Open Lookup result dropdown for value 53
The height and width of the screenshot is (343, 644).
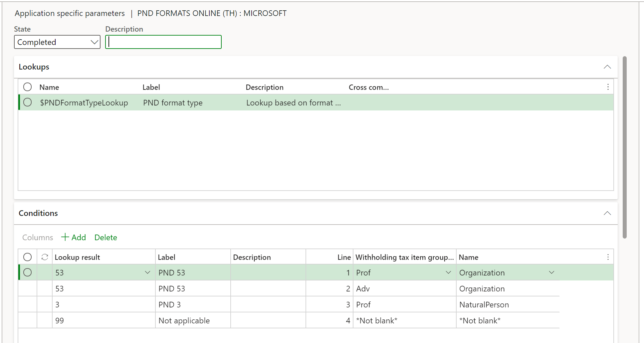pos(147,272)
